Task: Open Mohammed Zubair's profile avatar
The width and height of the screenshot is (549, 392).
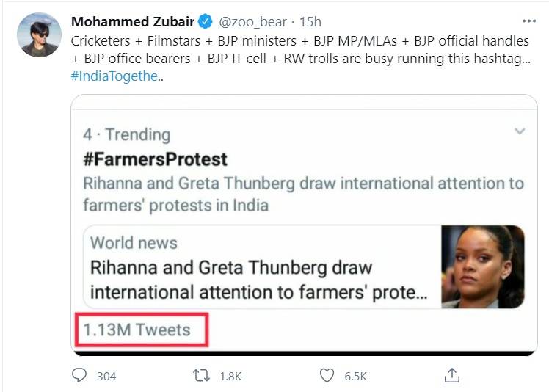Action: (38, 35)
